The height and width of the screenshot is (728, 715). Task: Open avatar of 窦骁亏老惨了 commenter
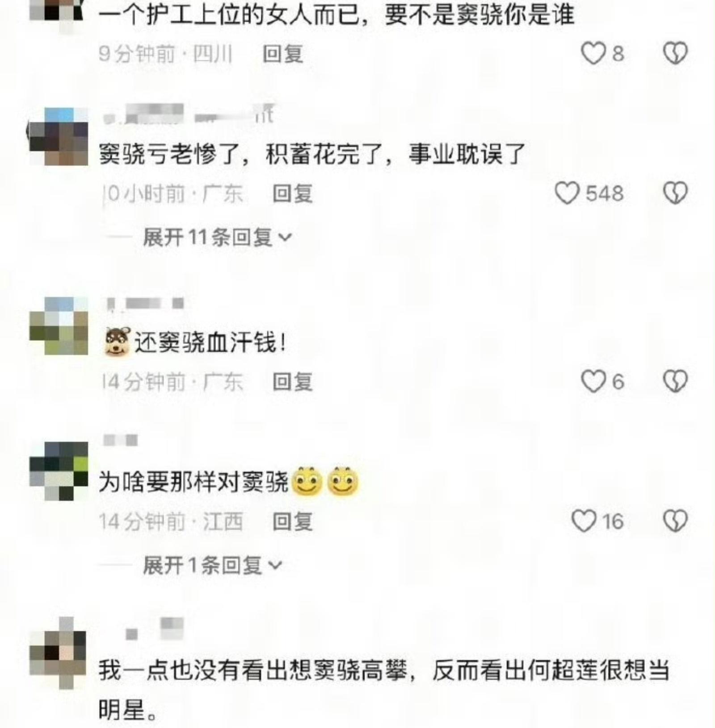click(x=59, y=136)
